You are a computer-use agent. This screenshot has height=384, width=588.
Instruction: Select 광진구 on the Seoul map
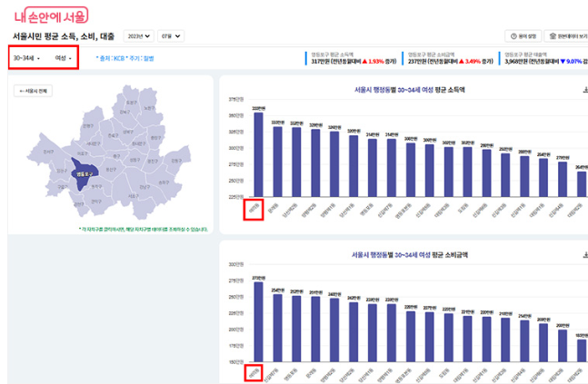coord(153,161)
